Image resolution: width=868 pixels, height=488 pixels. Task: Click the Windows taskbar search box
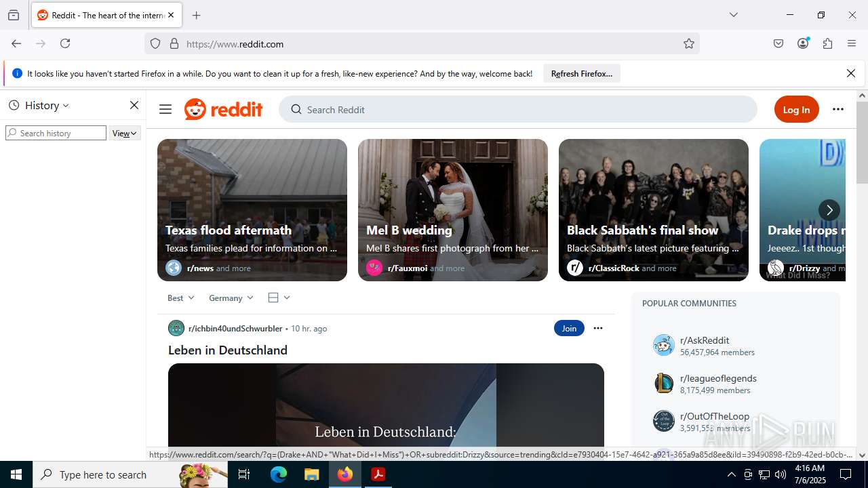(130, 474)
